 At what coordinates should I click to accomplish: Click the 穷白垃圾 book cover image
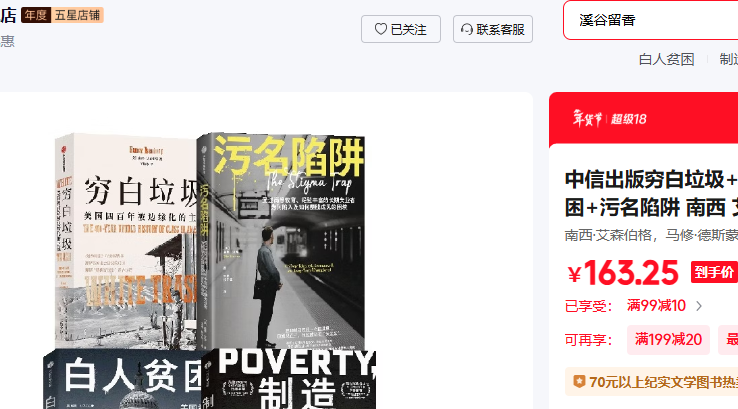coord(125,241)
